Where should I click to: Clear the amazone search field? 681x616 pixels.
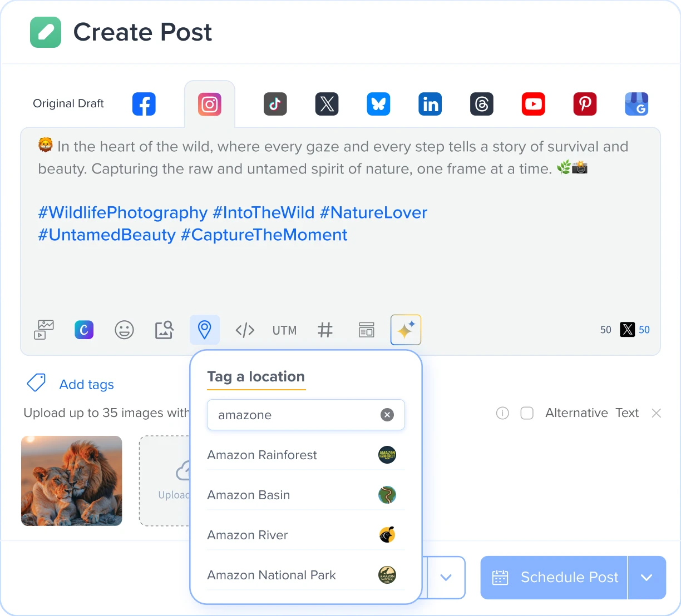tap(387, 414)
